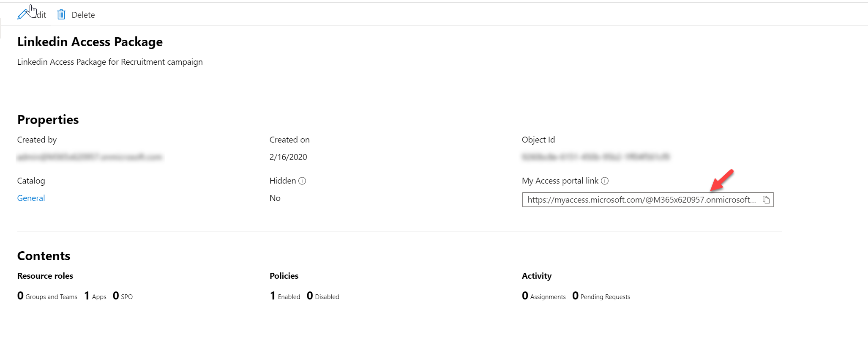
Task: Click the Edit pencil icon
Action: point(23,14)
